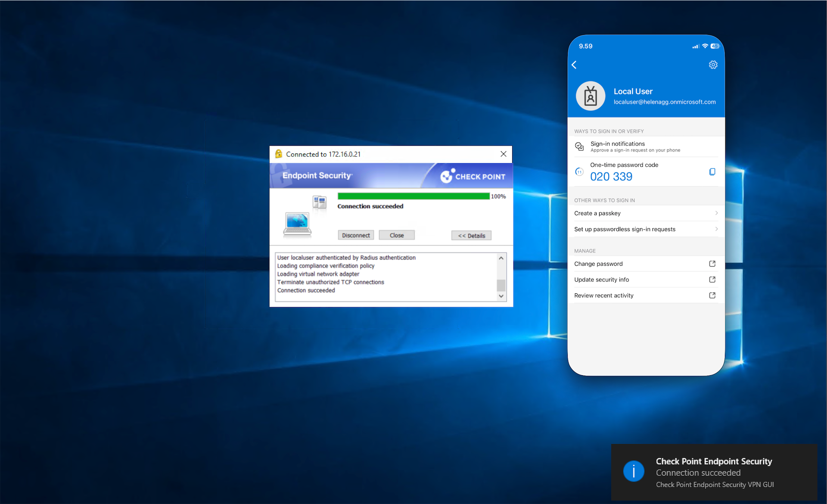
Task: Expand Create a passkey chevron
Action: pos(716,213)
